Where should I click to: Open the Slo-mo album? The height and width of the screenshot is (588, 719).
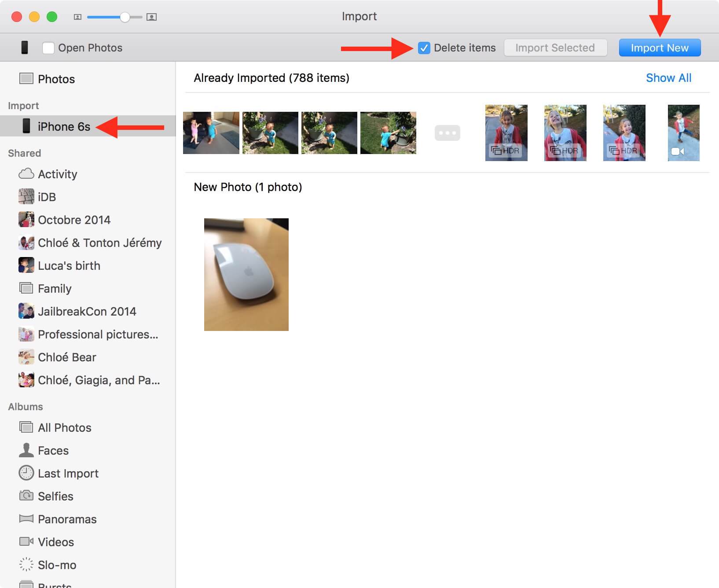point(88,565)
